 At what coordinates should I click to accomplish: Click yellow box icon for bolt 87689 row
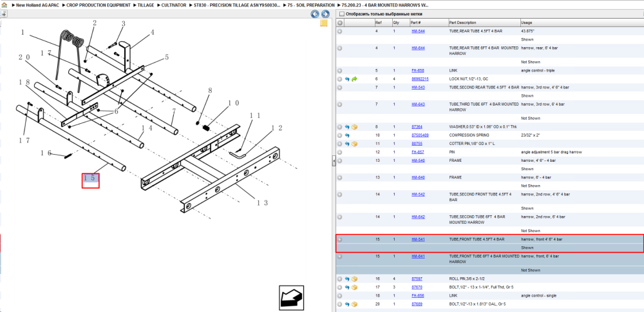[x=354, y=304]
